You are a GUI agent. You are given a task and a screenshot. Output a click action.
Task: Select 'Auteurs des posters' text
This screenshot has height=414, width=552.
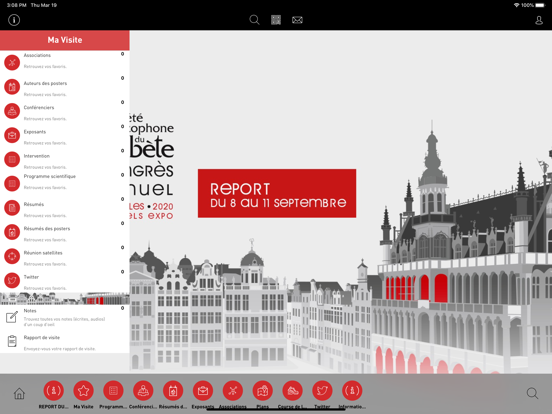click(45, 83)
